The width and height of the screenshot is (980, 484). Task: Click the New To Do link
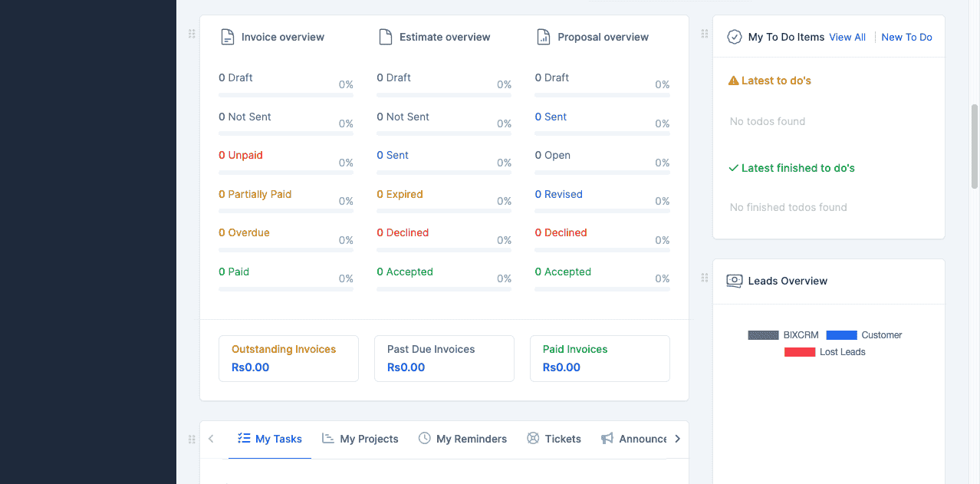906,37
